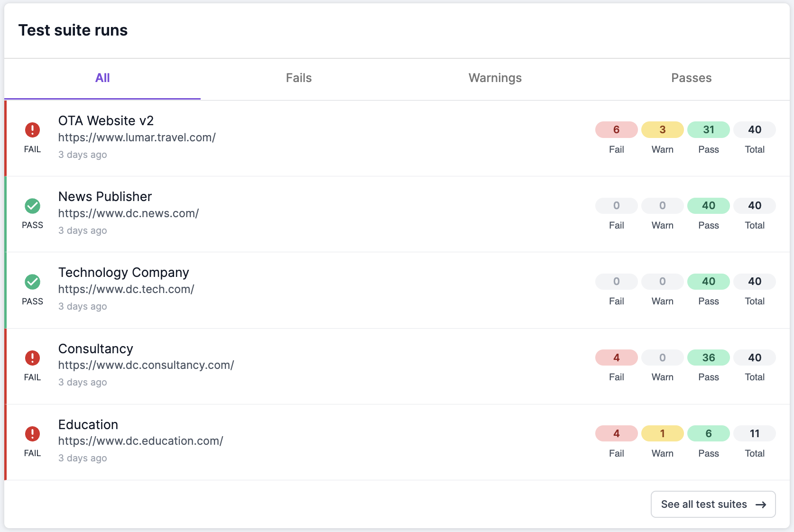The width and height of the screenshot is (794, 532).
Task: Click the 11 Total badge for Education
Action: tap(755, 434)
